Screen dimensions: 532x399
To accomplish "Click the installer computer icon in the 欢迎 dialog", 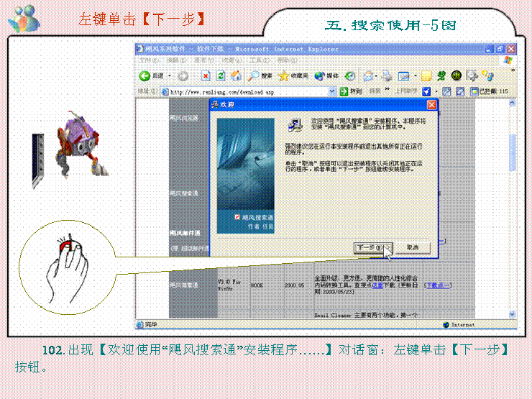I will [x=295, y=124].
